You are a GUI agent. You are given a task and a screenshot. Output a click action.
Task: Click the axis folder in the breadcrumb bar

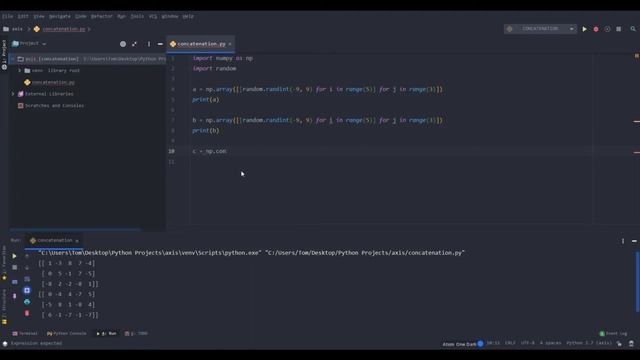pos(13,29)
